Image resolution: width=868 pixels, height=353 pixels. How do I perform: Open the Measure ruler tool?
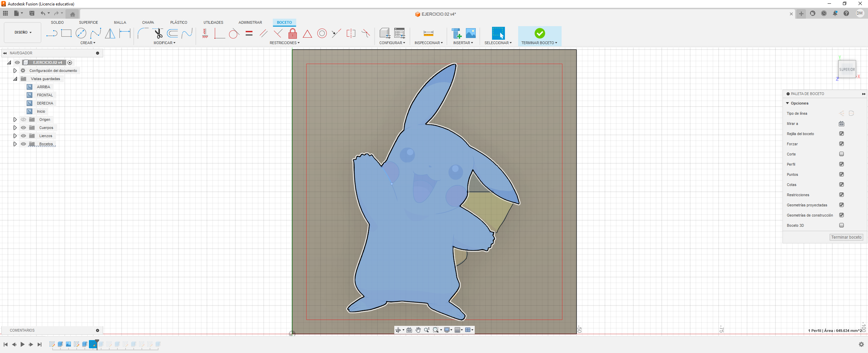pos(429,33)
